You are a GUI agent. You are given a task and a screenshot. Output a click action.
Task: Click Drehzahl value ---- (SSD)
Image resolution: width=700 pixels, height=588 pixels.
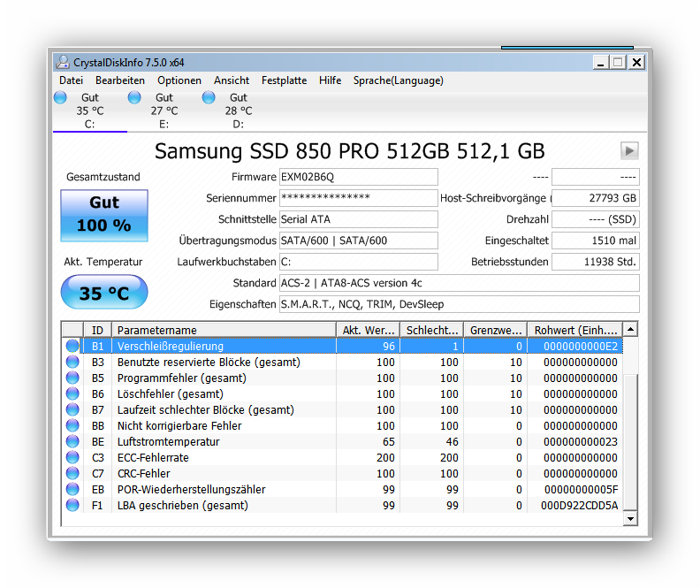[x=596, y=219]
